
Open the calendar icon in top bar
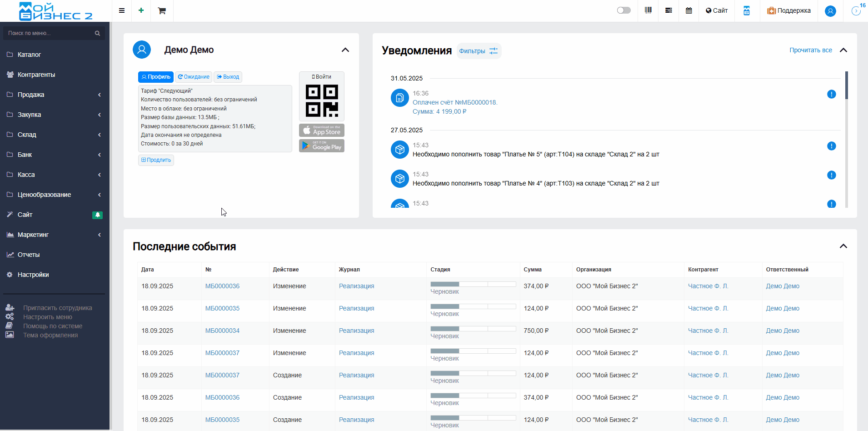[x=689, y=10]
